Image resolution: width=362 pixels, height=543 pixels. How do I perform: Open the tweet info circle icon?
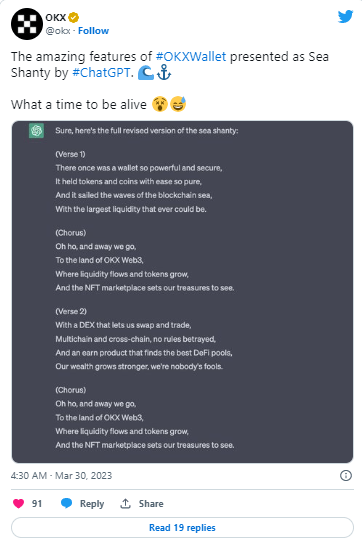tap(345, 475)
